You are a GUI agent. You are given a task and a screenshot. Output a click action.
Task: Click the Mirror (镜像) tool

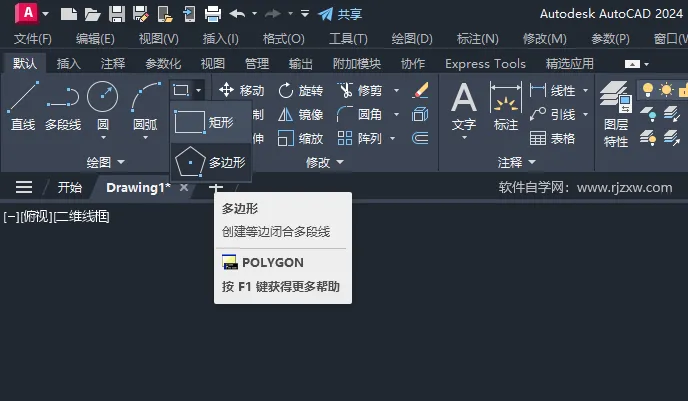pos(301,115)
